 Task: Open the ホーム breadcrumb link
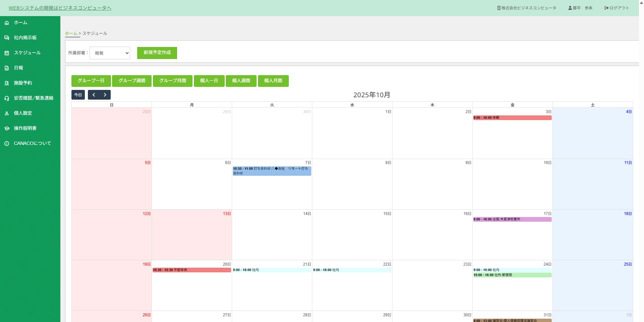click(71, 34)
